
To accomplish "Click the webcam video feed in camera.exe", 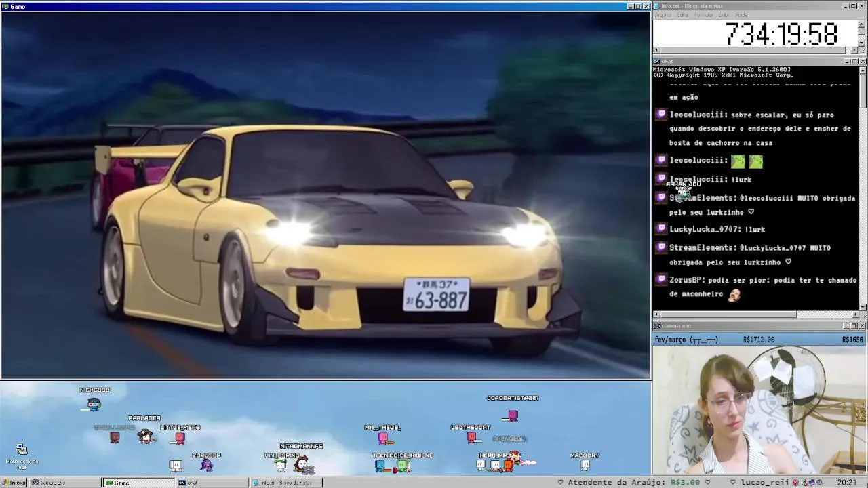I will 759,409.
